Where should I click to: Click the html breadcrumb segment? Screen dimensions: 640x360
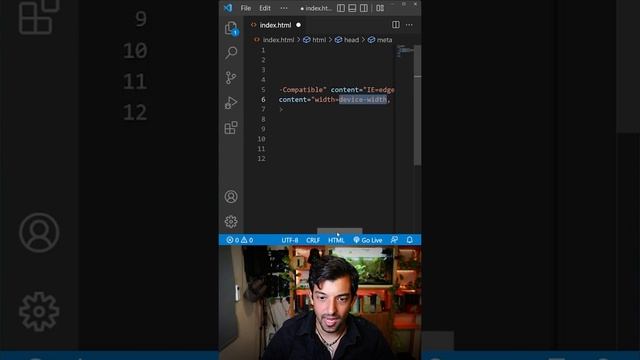(x=319, y=40)
